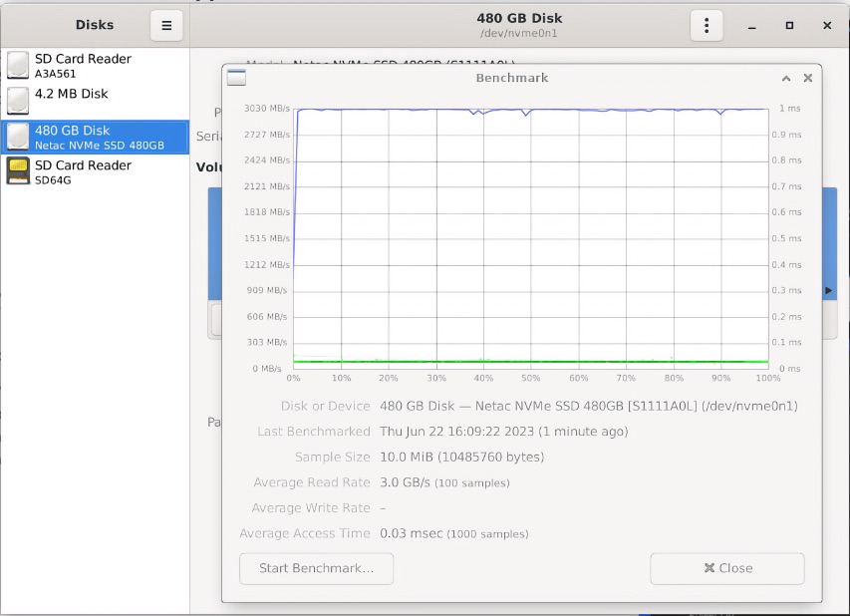Open the three-dot drive options menu
850x616 pixels.
tap(706, 26)
